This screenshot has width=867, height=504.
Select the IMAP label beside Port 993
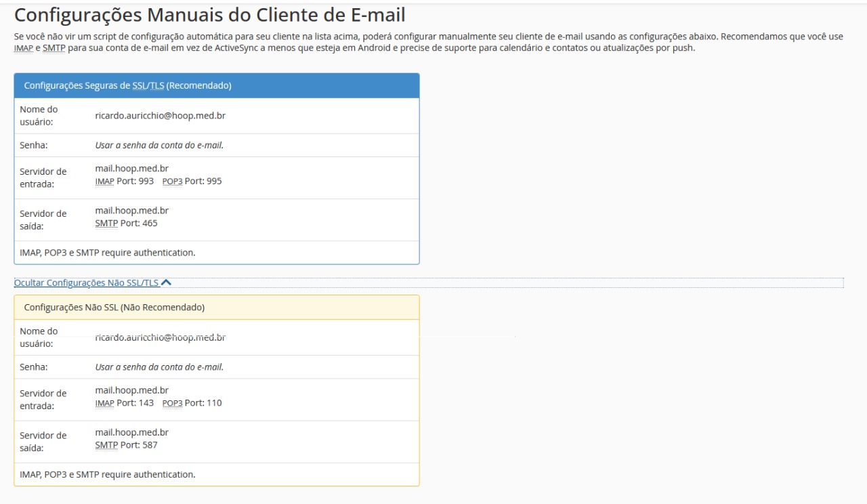tap(104, 182)
